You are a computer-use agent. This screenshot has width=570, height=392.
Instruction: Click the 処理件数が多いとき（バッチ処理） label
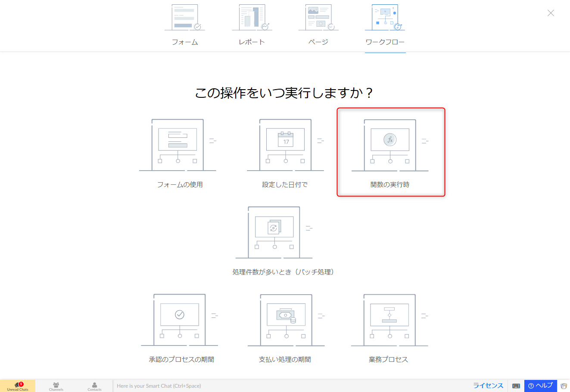pyautogui.click(x=283, y=272)
